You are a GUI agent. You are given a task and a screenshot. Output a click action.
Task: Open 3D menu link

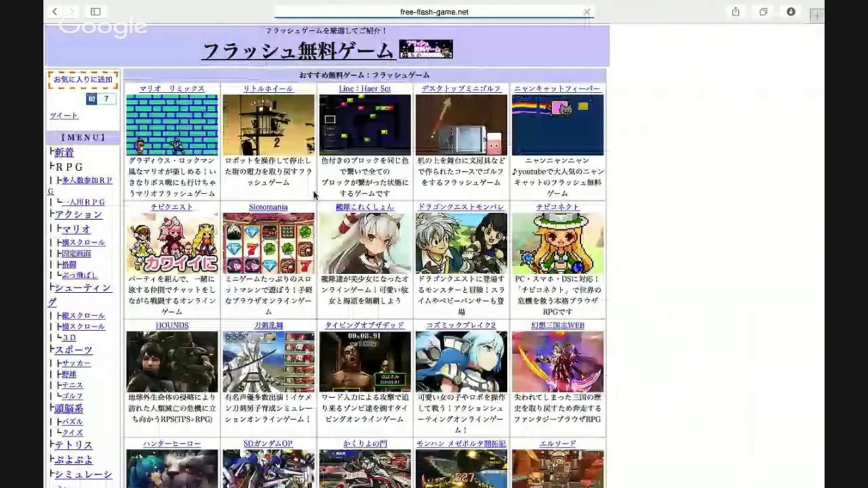[69, 338]
